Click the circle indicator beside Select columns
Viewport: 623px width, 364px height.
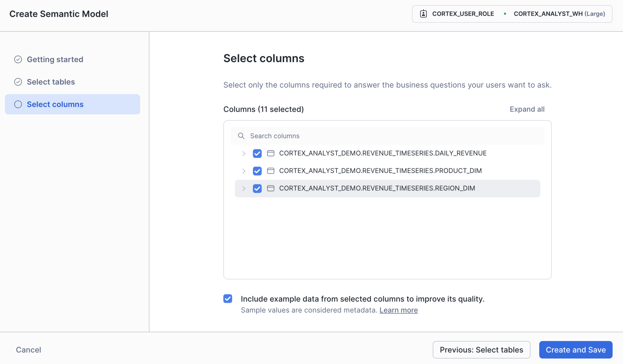(18, 104)
